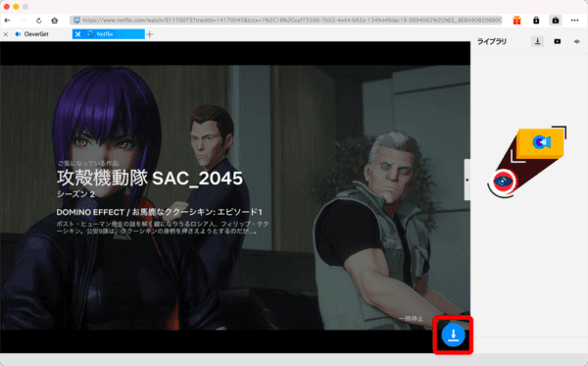The image size is (588, 366).
Task: Click the CleverGet tab favicon
Action: click(x=18, y=34)
